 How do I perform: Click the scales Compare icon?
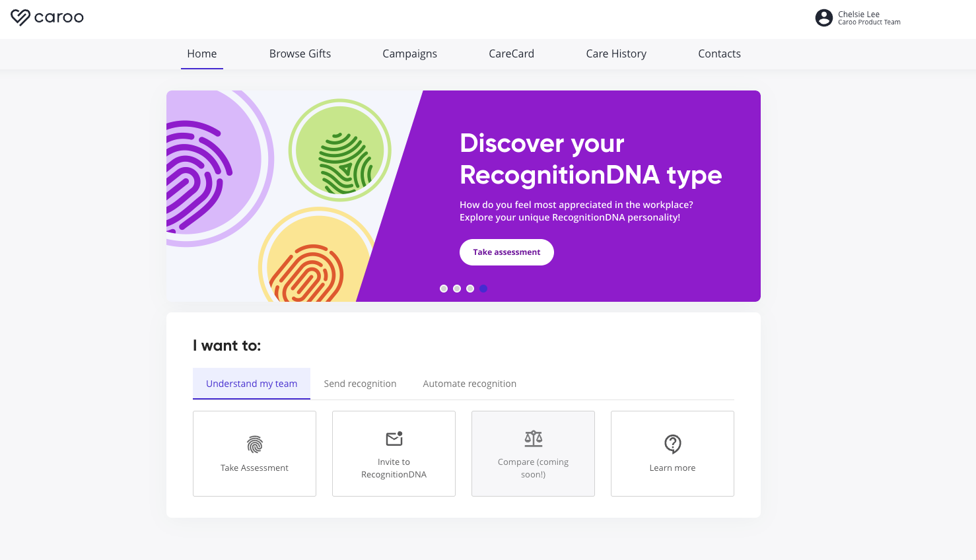coord(533,438)
